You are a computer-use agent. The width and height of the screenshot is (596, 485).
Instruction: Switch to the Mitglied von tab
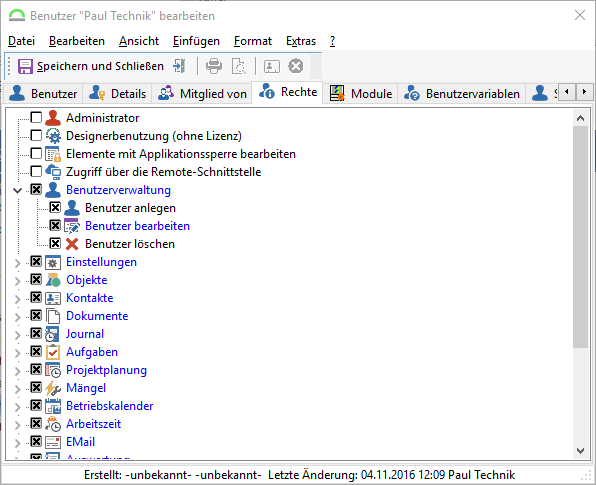pyautogui.click(x=202, y=94)
